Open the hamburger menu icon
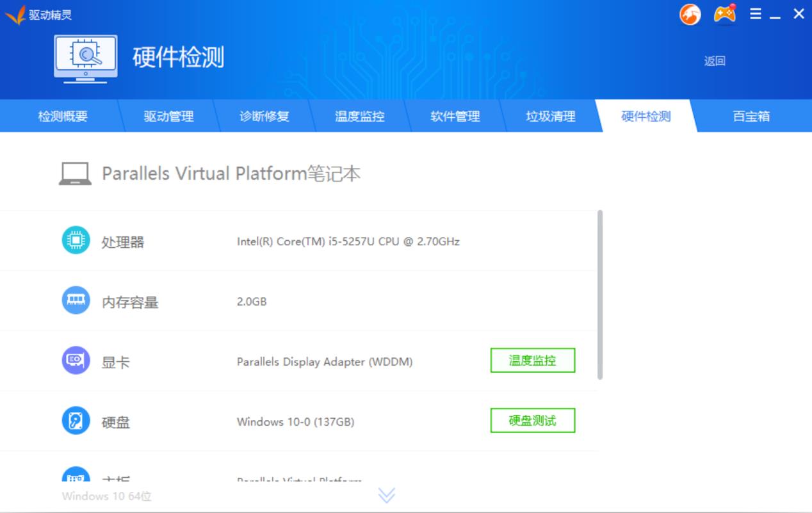This screenshot has width=812, height=513. 756,13
